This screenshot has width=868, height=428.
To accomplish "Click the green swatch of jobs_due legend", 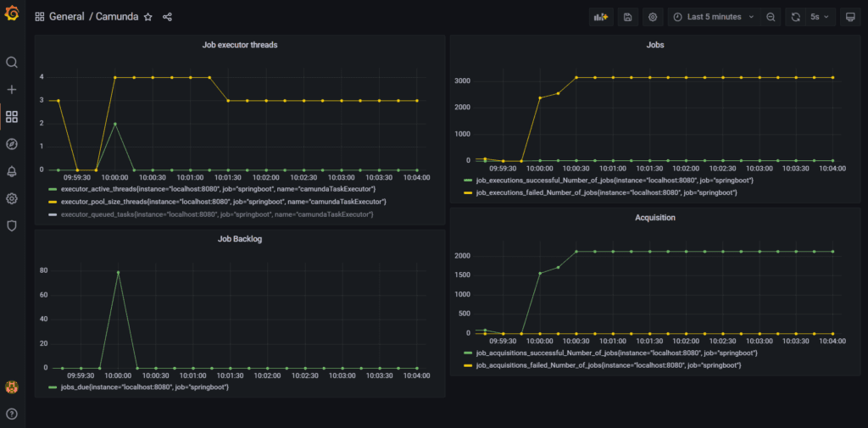I will click(x=53, y=387).
